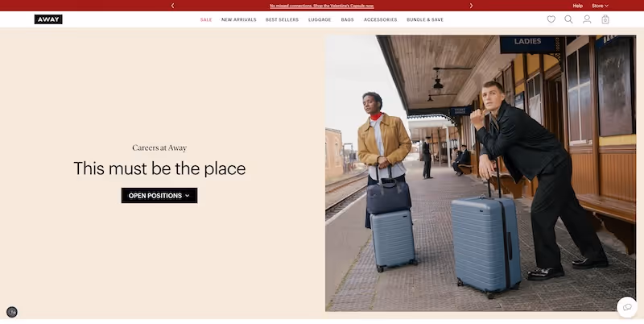Open the New Arrivals menu
The width and height of the screenshot is (644, 324).
pos(238,19)
